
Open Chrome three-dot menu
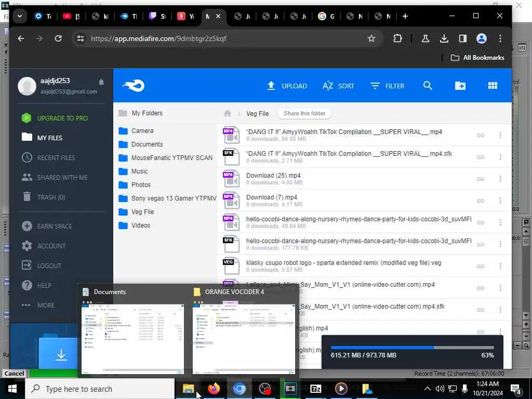(x=500, y=38)
